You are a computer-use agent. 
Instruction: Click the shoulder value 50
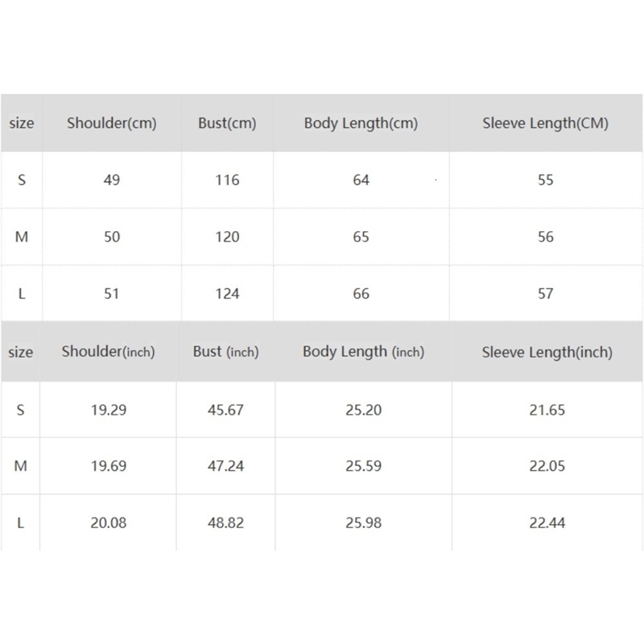click(112, 237)
